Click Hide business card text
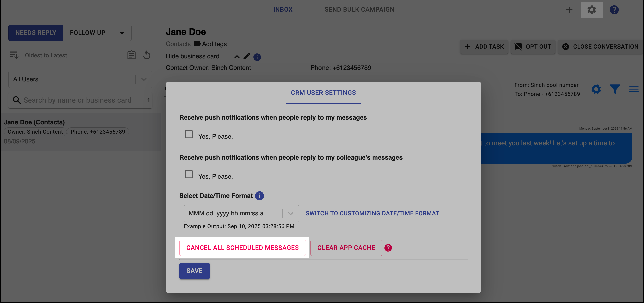The image size is (644, 303). (x=192, y=56)
